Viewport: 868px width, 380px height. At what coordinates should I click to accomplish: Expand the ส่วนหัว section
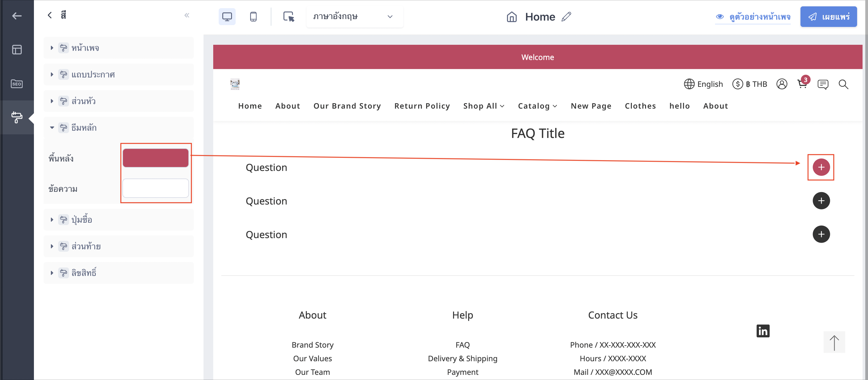pyautogui.click(x=119, y=101)
